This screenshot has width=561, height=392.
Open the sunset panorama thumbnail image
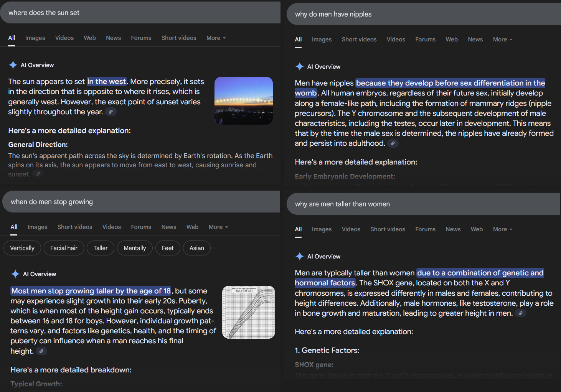(x=243, y=100)
